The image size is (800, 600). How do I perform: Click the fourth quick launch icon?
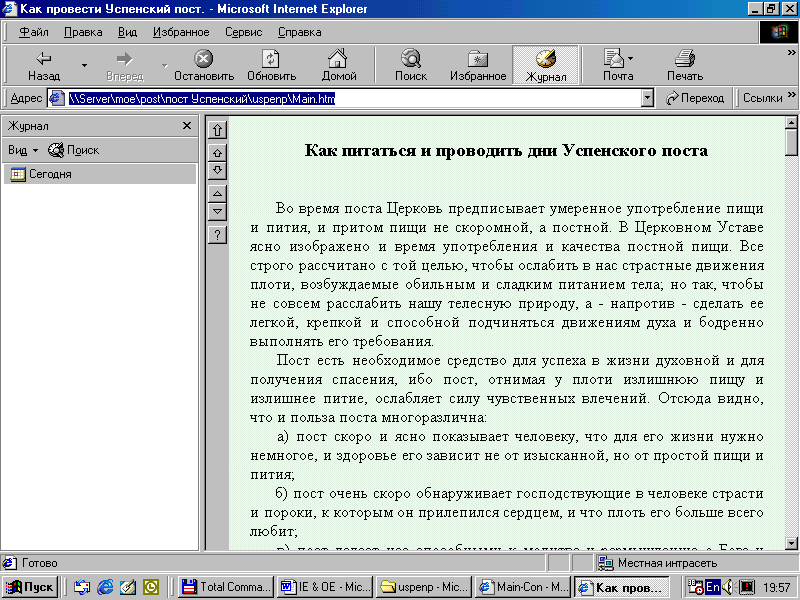click(x=151, y=587)
